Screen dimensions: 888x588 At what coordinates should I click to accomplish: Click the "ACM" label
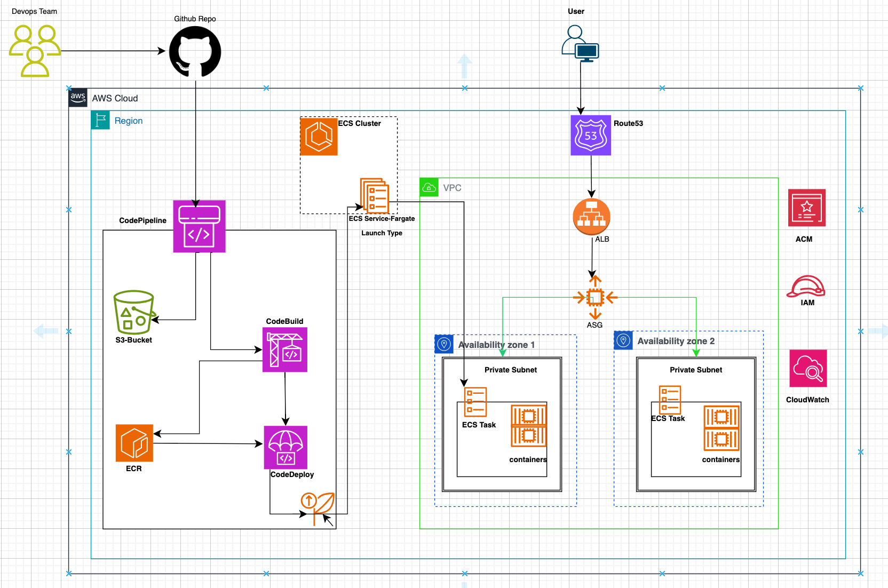point(804,239)
